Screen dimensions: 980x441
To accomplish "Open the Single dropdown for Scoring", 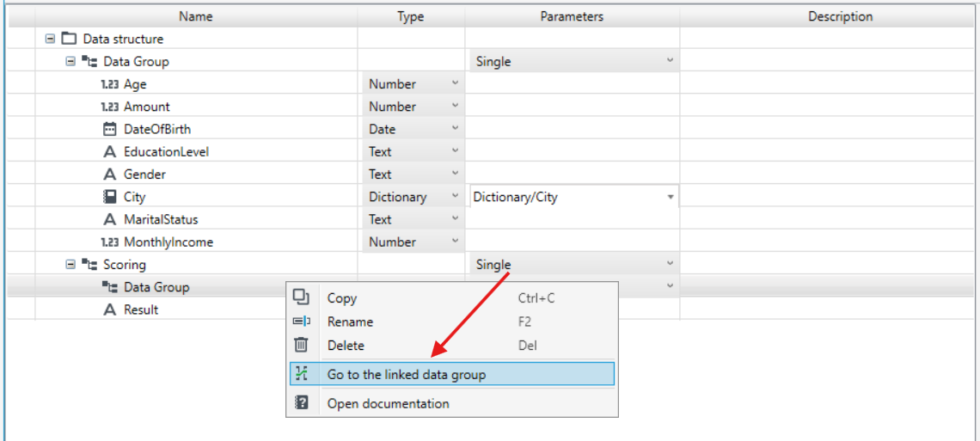I will (x=573, y=264).
